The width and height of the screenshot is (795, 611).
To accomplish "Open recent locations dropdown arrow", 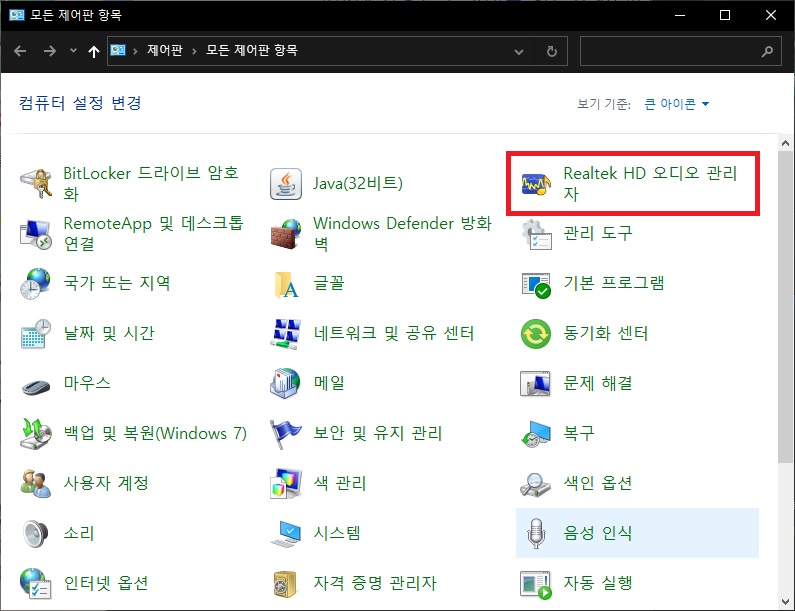I will 74,50.
